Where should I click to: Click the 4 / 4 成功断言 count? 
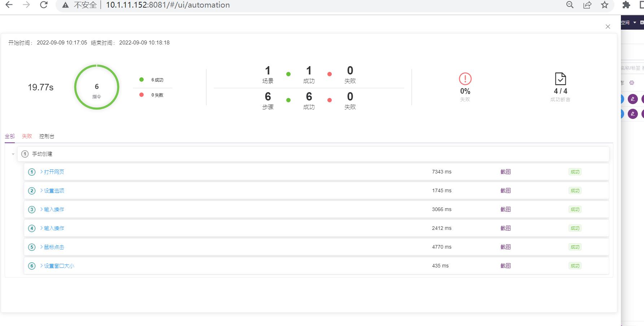[560, 91]
